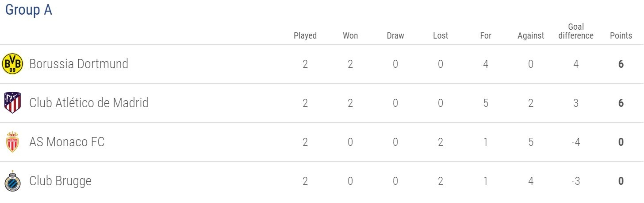Click AS Monaco's goal difference value
This screenshot has height=203, width=644.
576,142
